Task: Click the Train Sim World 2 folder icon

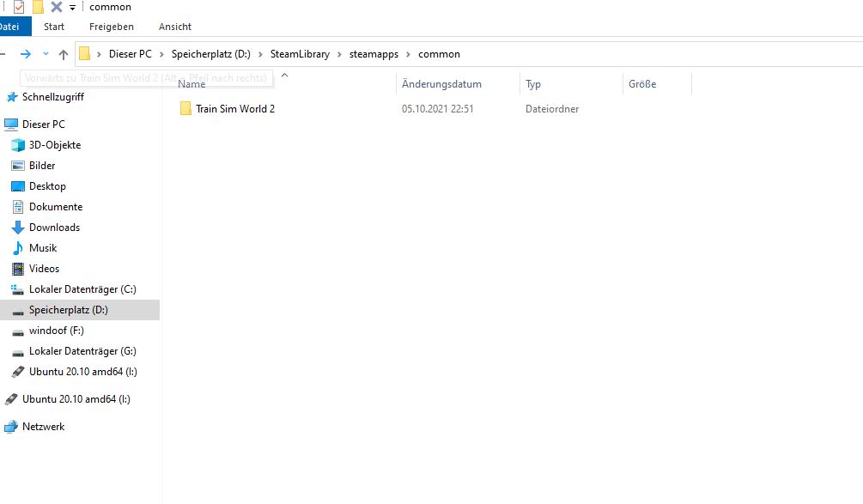Action: 185,108
